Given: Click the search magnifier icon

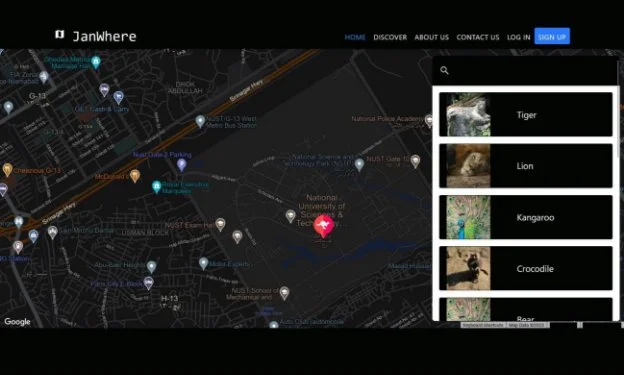Looking at the screenshot, I should click(x=445, y=70).
